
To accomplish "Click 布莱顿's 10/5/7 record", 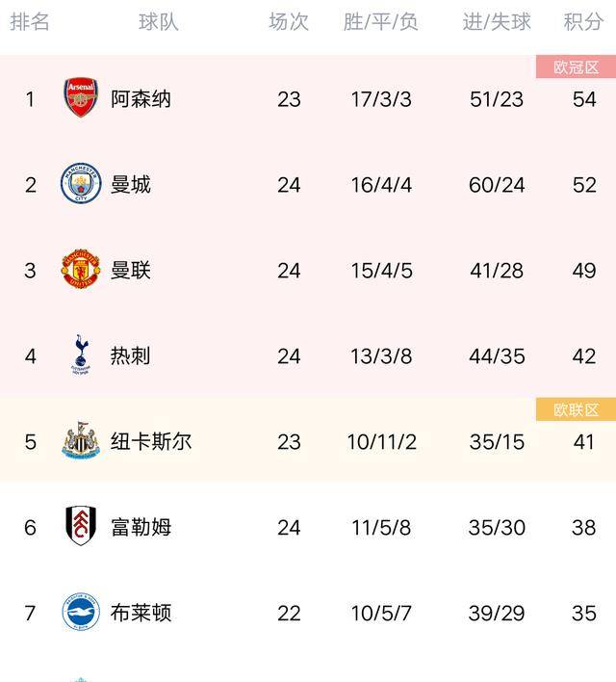I will tap(381, 613).
